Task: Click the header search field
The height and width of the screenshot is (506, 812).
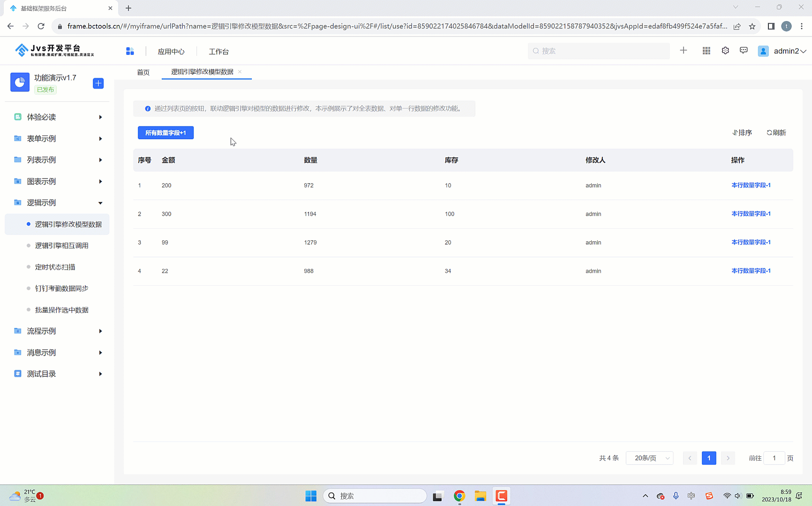Action: 599,51
